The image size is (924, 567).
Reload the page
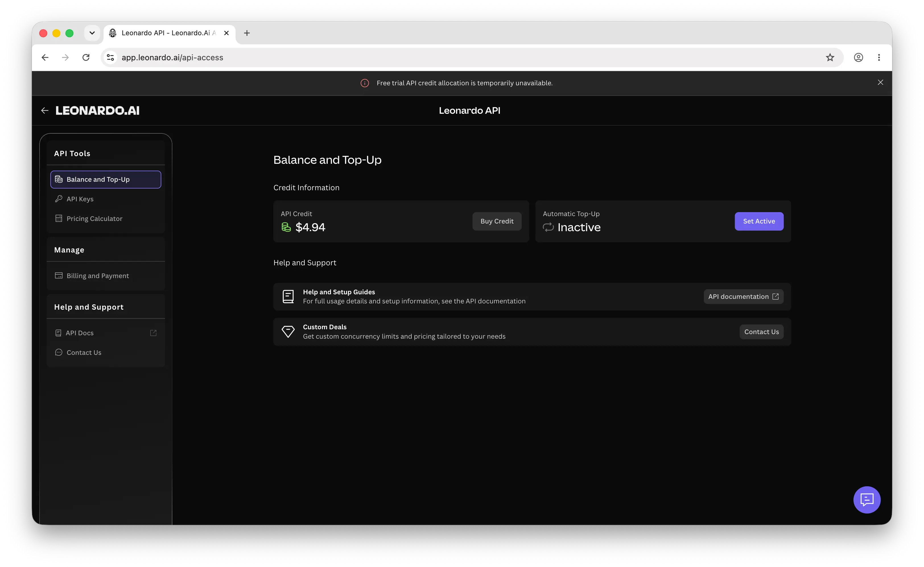pos(86,57)
